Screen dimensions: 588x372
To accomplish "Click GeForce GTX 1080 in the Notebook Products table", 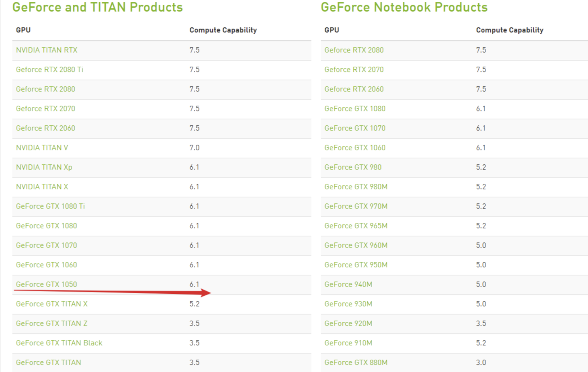I will [x=355, y=109].
